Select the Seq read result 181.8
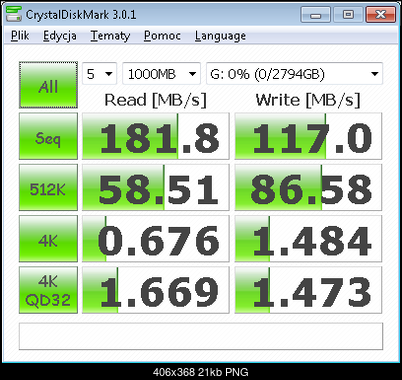The height and width of the screenshot is (380, 402). (156, 136)
